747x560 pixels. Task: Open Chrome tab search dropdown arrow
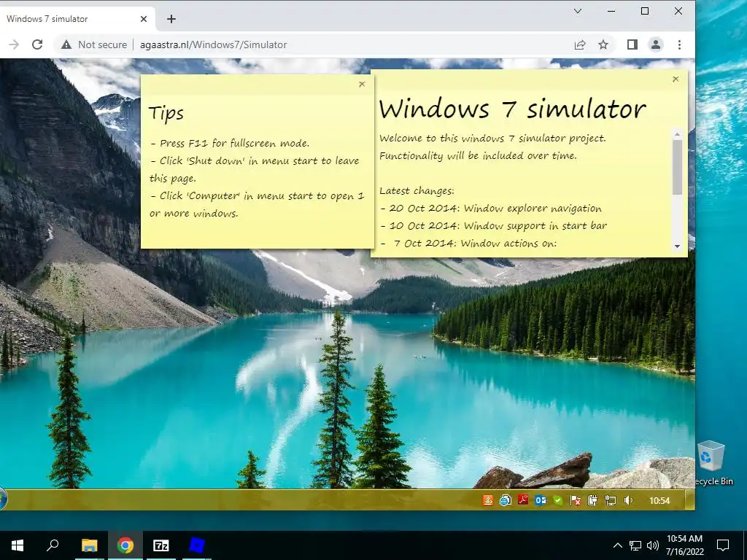[x=578, y=11]
